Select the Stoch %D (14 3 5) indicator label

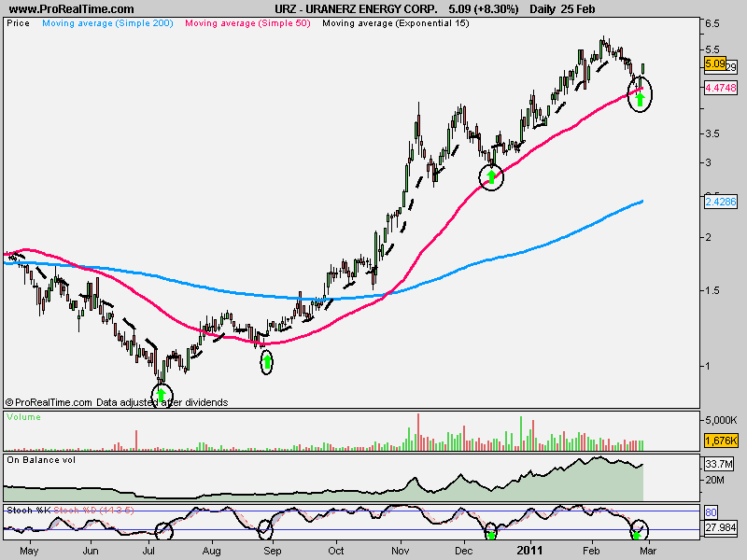click(94, 510)
